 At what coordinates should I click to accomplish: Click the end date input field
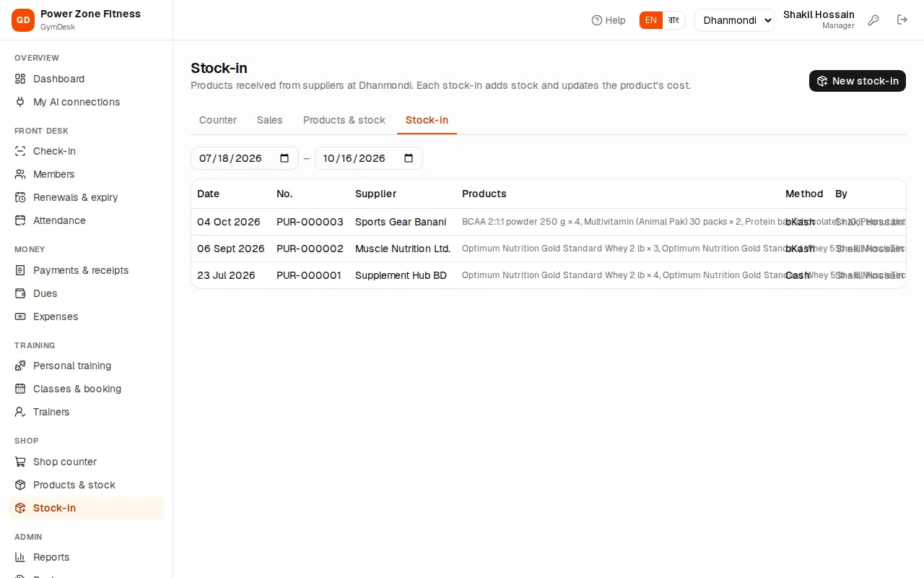coord(369,158)
